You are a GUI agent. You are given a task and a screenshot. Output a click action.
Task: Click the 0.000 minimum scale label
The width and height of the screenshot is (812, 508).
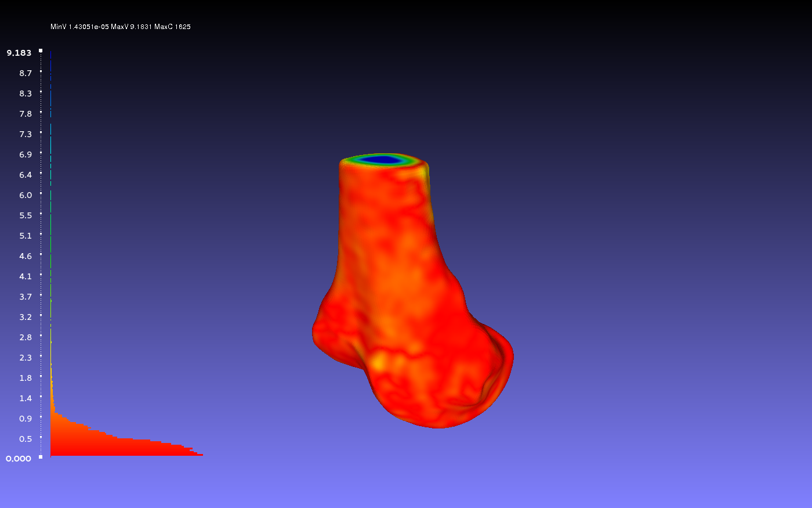coord(19,459)
